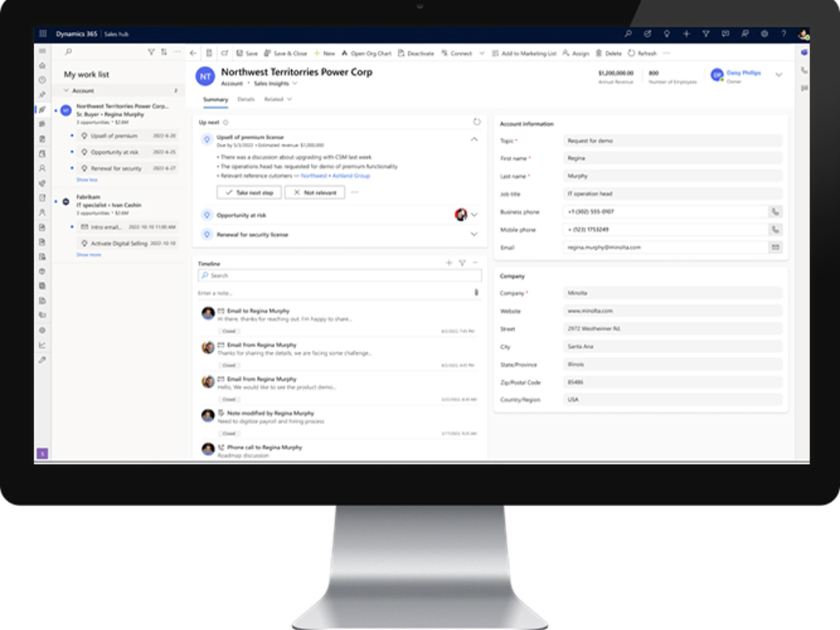Call the Business phone number
840x630 pixels.
[x=775, y=211]
